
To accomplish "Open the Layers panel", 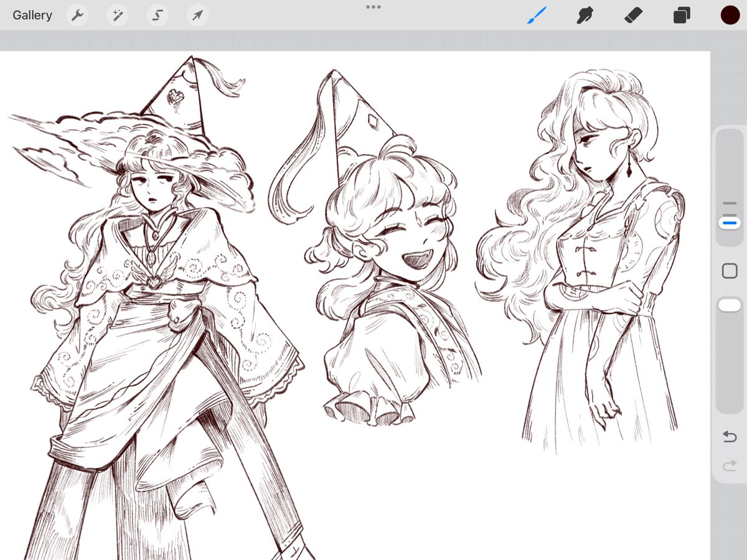I will pyautogui.click(x=682, y=16).
